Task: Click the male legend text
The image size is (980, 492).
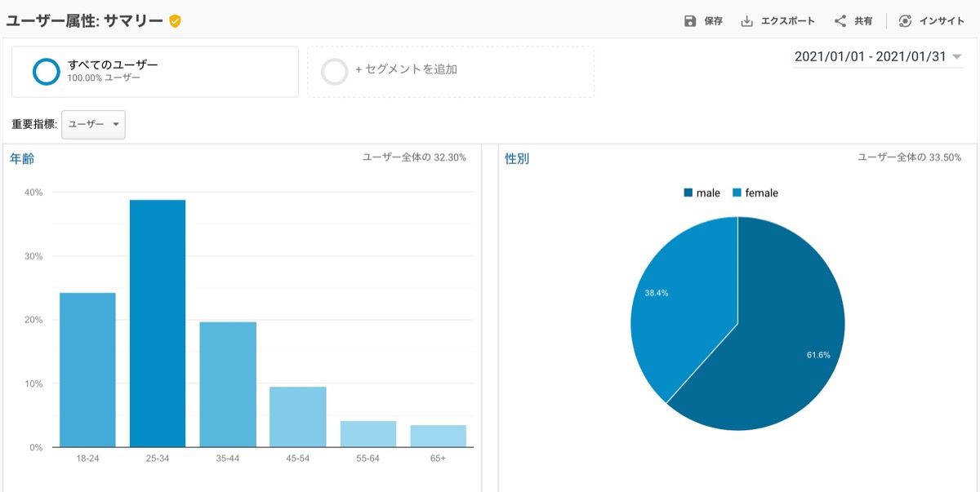Action: tap(708, 193)
